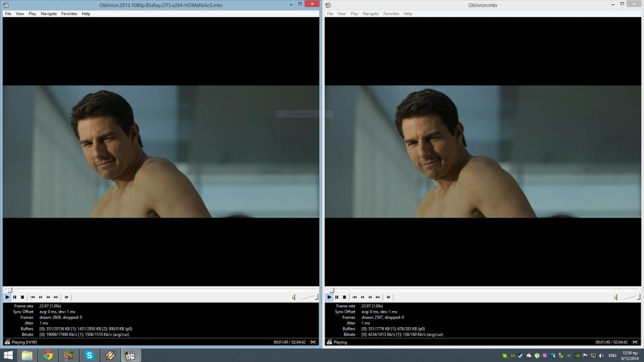
Task: Click the right player's title bar app icon
Action: (328, 5)
